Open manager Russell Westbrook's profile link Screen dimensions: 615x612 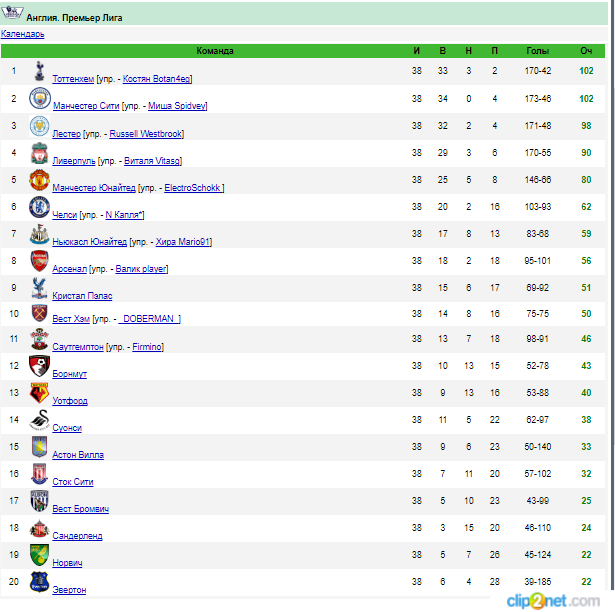(x=145, y=134)
